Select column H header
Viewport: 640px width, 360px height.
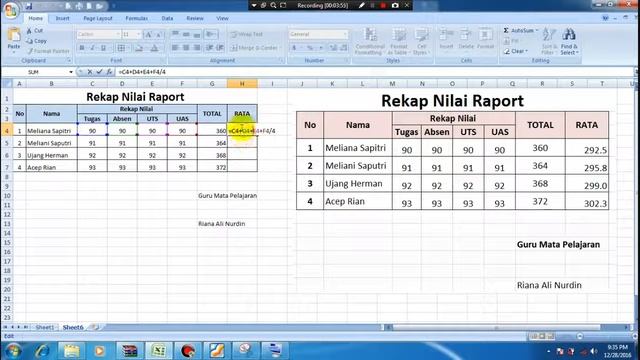click(x=242, y=84)
